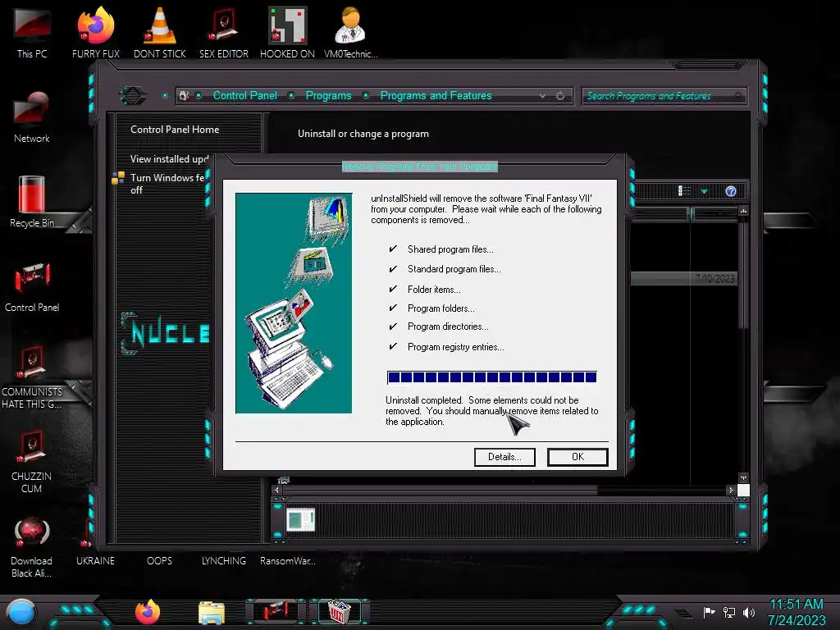Open File Explorer from the taskbar
The height and width of the screenshot is (630, 840).
coord(212,613)
